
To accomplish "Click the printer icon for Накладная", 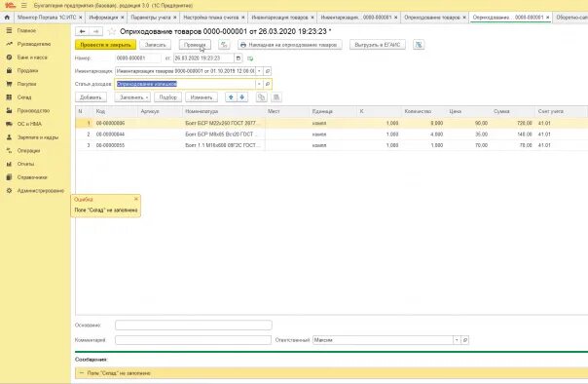I will pos(243,45).
